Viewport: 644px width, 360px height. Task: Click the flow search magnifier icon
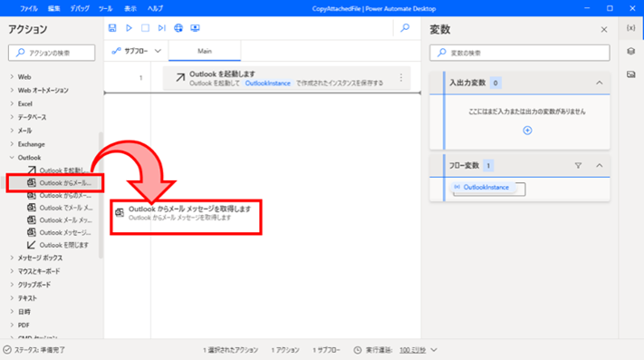pos(405,27)
